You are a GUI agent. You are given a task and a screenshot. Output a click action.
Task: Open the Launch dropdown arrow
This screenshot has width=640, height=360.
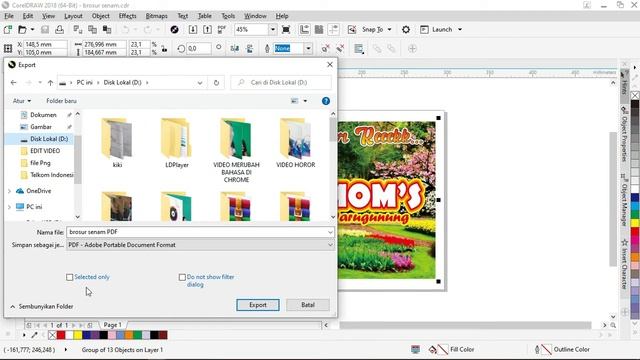(x=460, y=29)
